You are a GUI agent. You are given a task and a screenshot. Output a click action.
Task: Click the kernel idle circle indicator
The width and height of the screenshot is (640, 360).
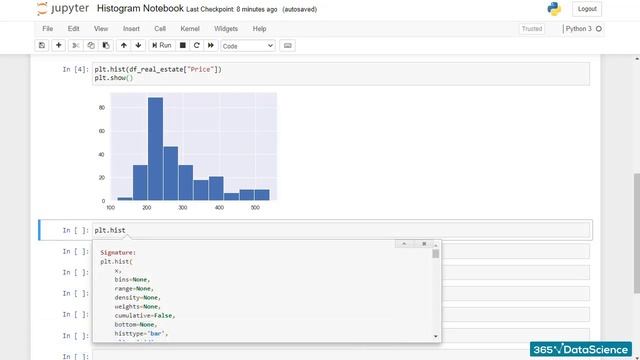(x=599, y=29)
